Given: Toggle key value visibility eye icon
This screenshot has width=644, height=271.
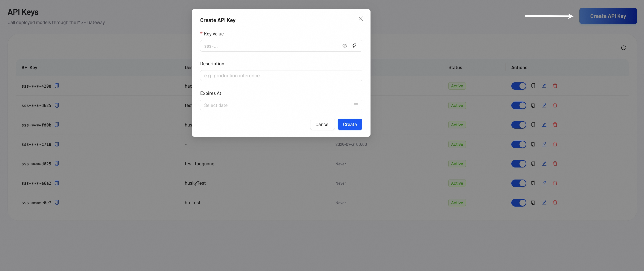Looking at the screenshot, I should pyautogui.click(x=345, y=46).
